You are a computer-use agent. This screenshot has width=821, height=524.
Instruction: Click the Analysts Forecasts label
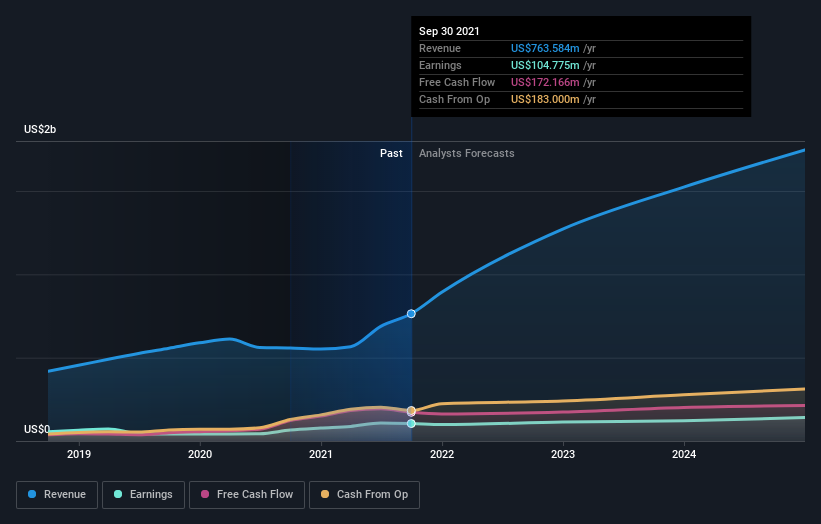pos(467,153)
